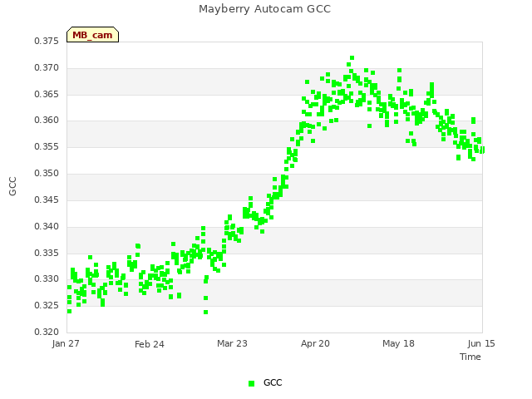Image resolution: width=532 pixels, height=399 pixels.
Task: Click the Jun 15 x-axis label
Action: 481,343
